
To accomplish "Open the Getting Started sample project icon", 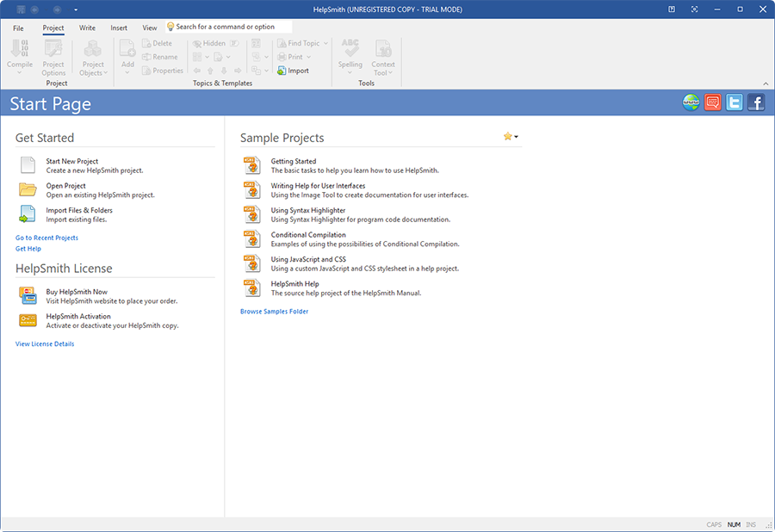I will pyautogui.click(x=252, y=165).
